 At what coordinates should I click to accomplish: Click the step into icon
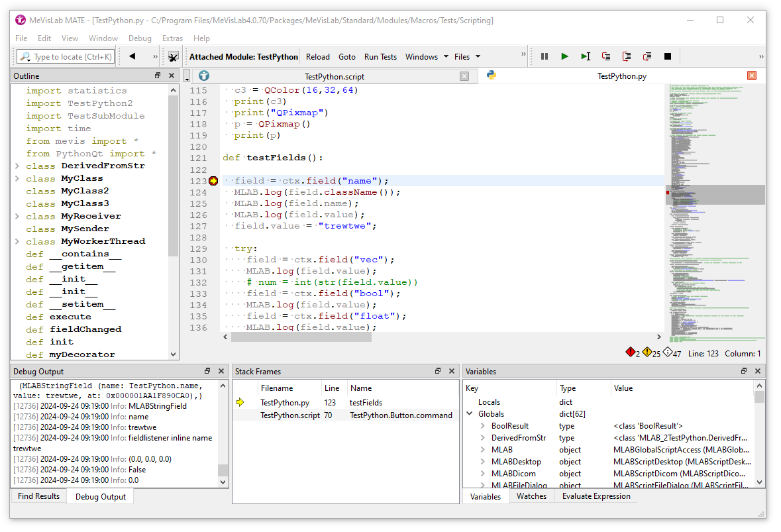click(x=606, y=57)
